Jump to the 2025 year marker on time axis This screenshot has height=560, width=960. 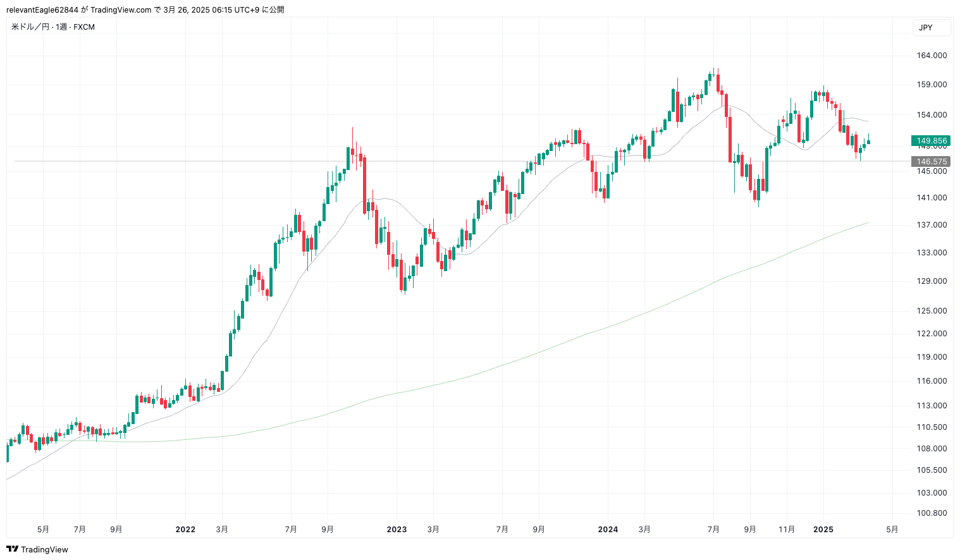point(823,530)
